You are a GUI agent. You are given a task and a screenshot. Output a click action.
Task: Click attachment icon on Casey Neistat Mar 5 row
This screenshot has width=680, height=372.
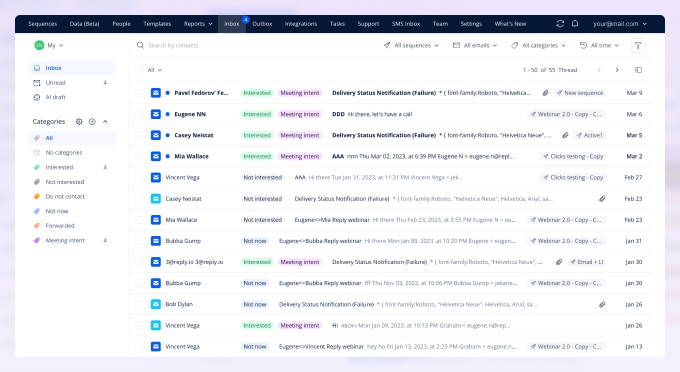click(x=565, y=135)
